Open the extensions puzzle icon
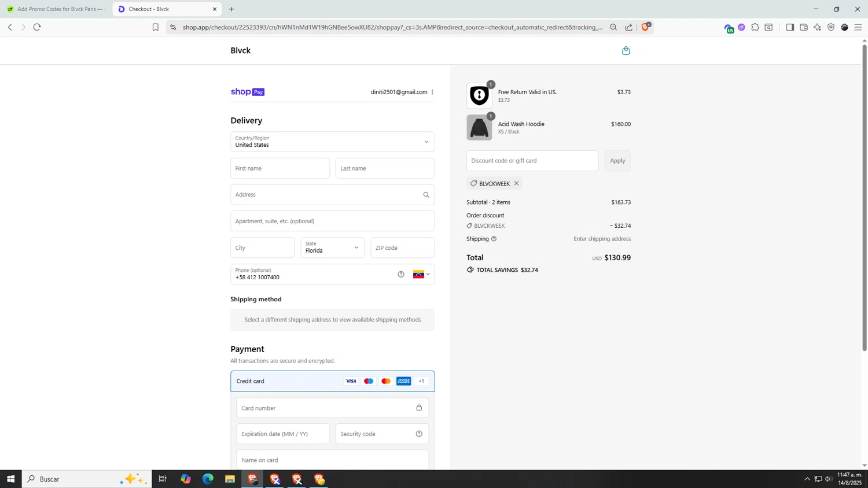This screenshot has width=868, height=488. (755, 27)
